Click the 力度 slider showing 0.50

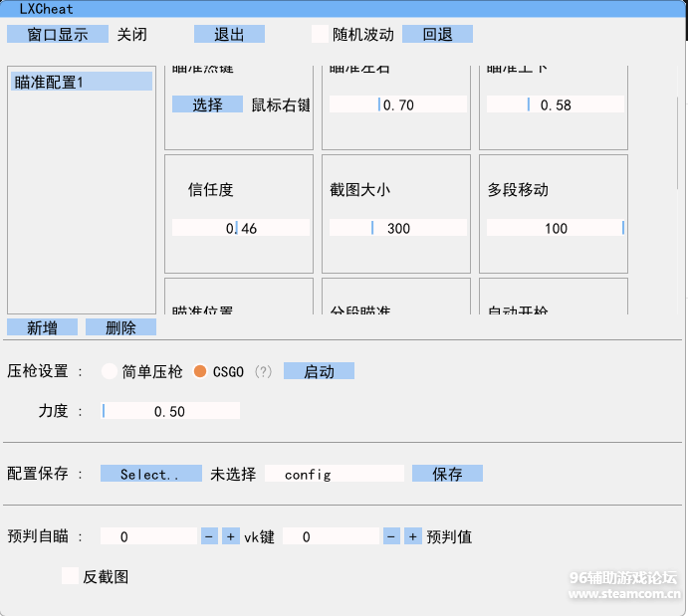click(x=170, y=411)
